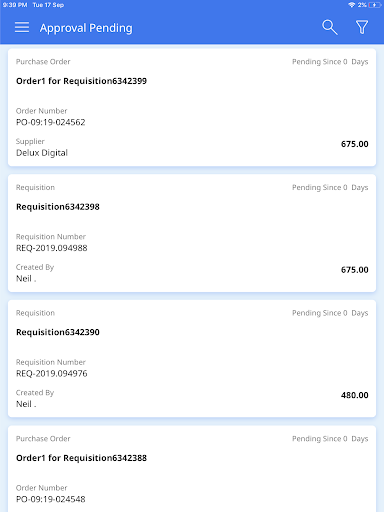Select requisition number REQ-2019.094988

(52, 248)
